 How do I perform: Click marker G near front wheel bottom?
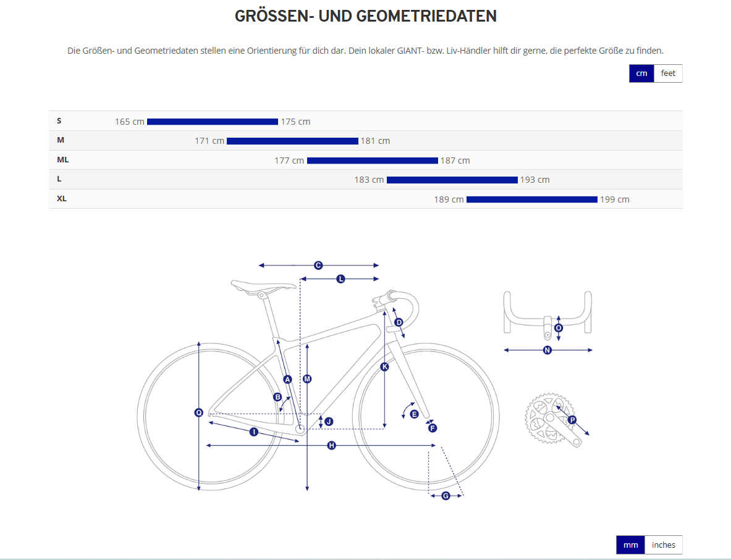(446, 496)
